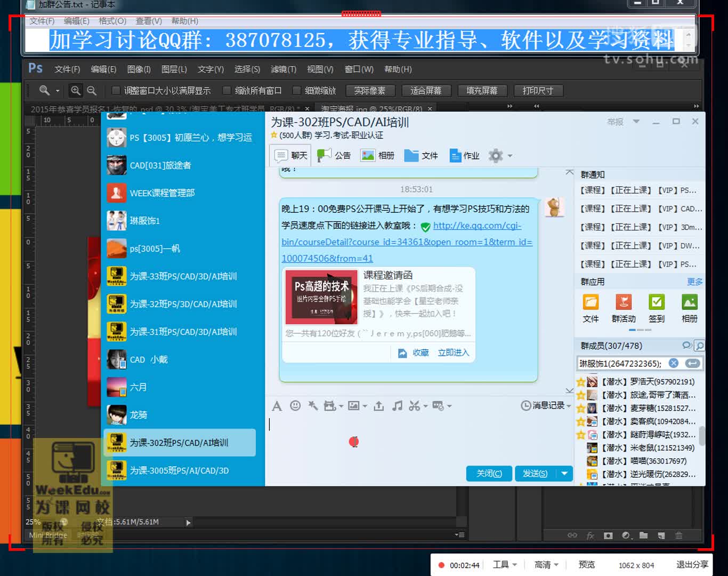The image size is (728, 576).
Task: Click the speech bubble icon beside 群成员
Action: 687,346
